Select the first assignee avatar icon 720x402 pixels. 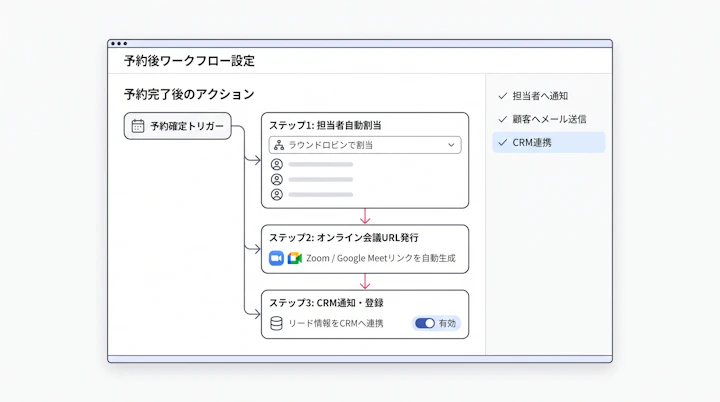pyautogui.click(x=276, y=164)
